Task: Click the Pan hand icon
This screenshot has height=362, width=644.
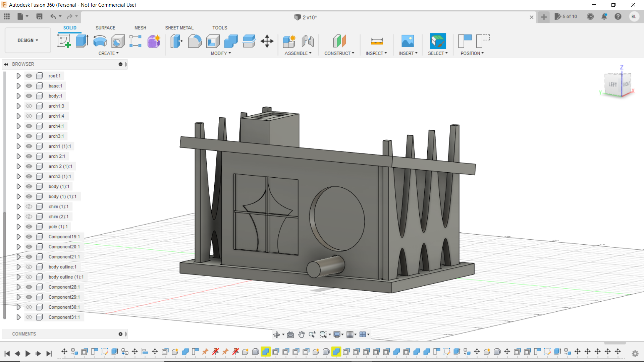Action: point(301,334)
